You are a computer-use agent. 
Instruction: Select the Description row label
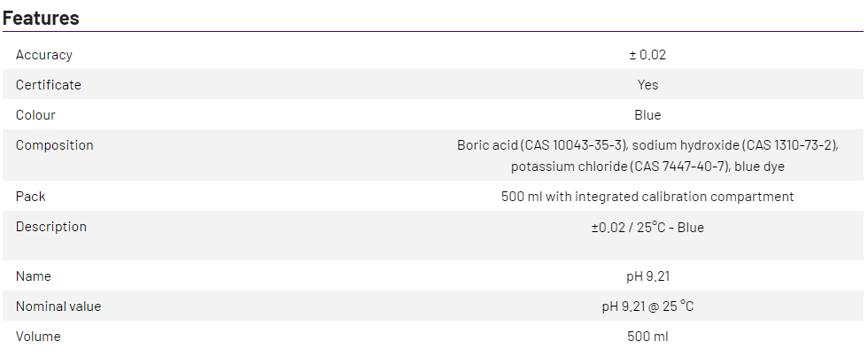tap(51, 227)
